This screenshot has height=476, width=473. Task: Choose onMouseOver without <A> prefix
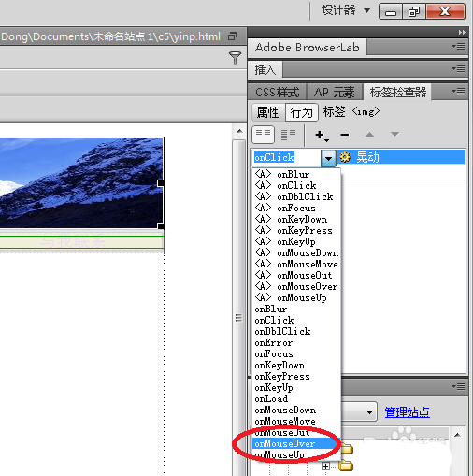point(296,443)
